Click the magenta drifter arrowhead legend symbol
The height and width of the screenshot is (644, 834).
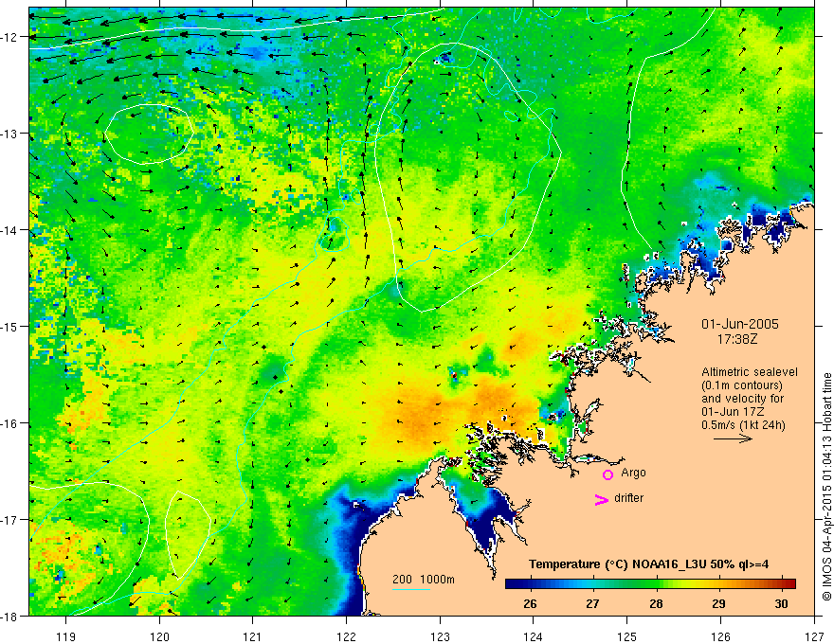click(x=601, y=499)
